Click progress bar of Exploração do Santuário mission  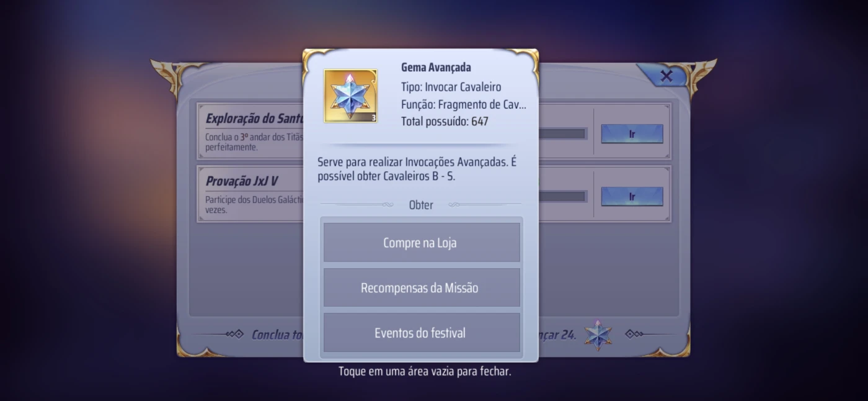562,133
